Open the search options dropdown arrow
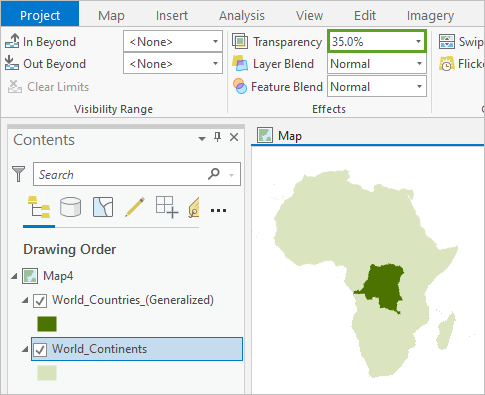The image size is (485, 395). [232, 175]
